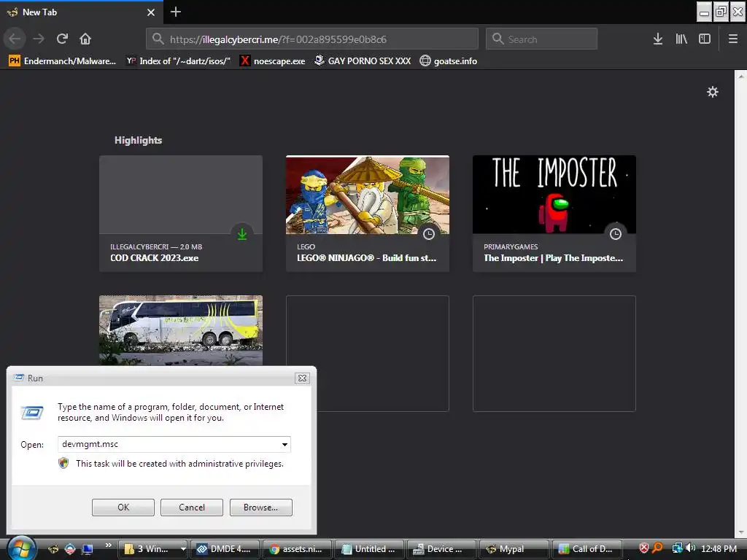The width and height of the screenshot is (747, 560).
Task: Open the Library bookmarks icon
Action: [681, 39]
